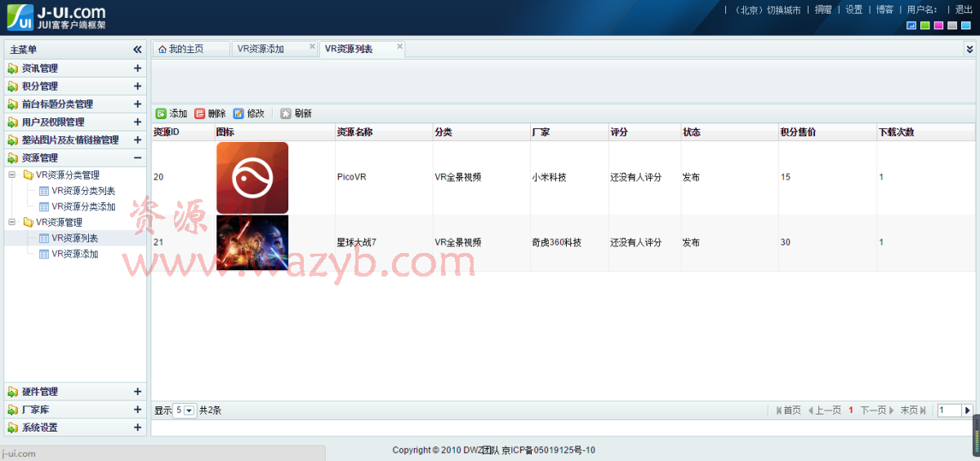980x461 pixels.
Task: Collapse the 主菜单 sidebar with double-arrow icon
Action: click(x=137, y=50)
